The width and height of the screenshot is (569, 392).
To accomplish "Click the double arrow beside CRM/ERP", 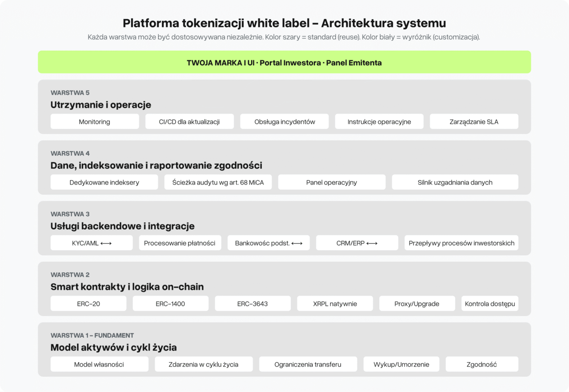I will click(372, 243).
